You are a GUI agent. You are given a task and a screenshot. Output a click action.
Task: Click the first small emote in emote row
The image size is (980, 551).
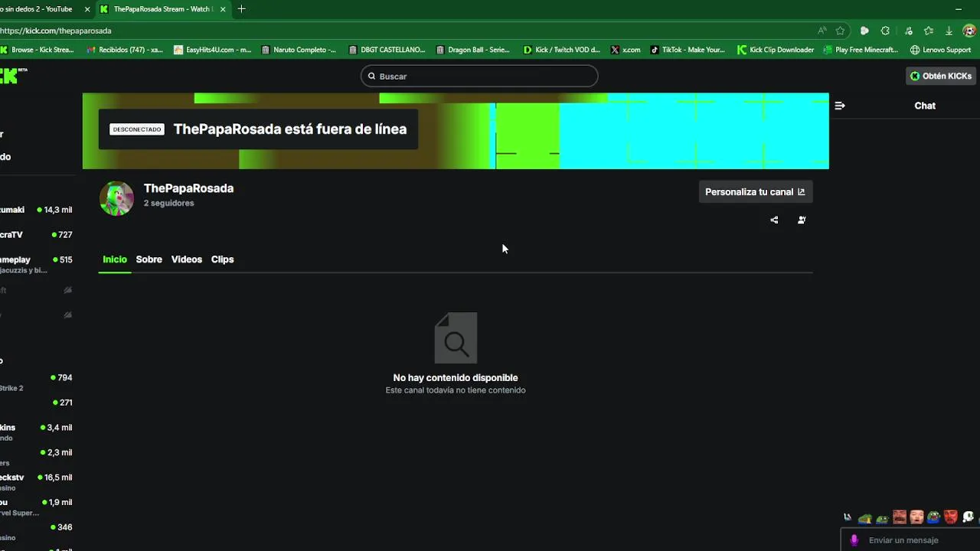[848, 517]
